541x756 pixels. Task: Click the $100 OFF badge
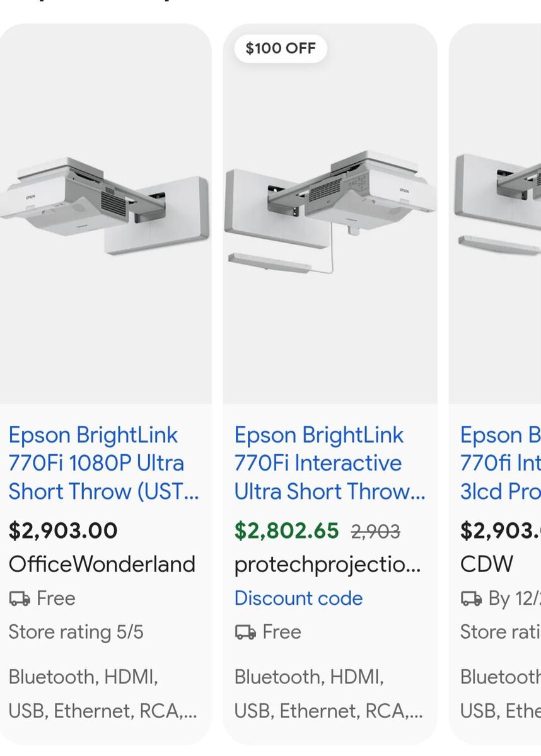(280, 48)
